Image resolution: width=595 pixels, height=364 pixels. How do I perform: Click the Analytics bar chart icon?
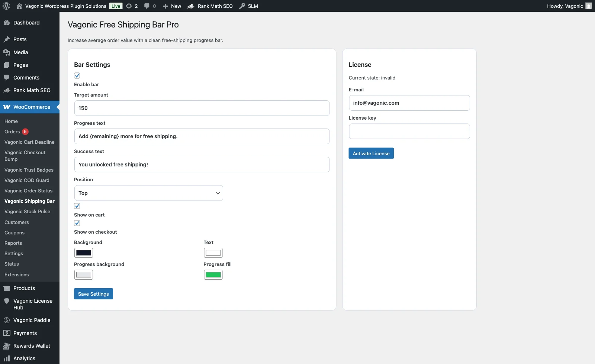click(x=7, y=358)
